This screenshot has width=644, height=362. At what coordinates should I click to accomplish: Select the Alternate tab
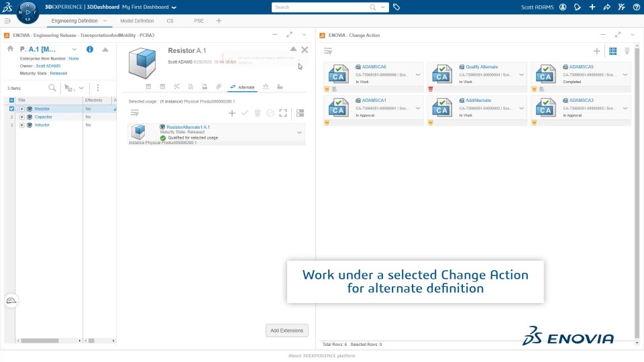tap(242, 87)
